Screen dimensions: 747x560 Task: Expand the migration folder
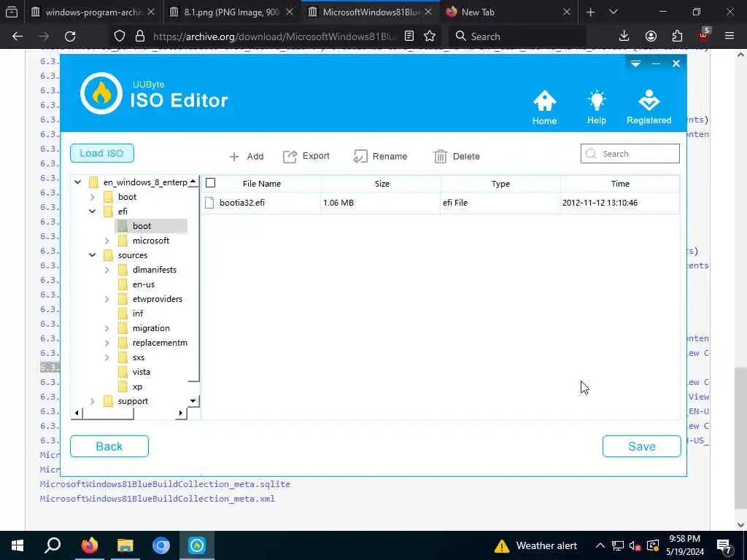(x=107, y=328)
